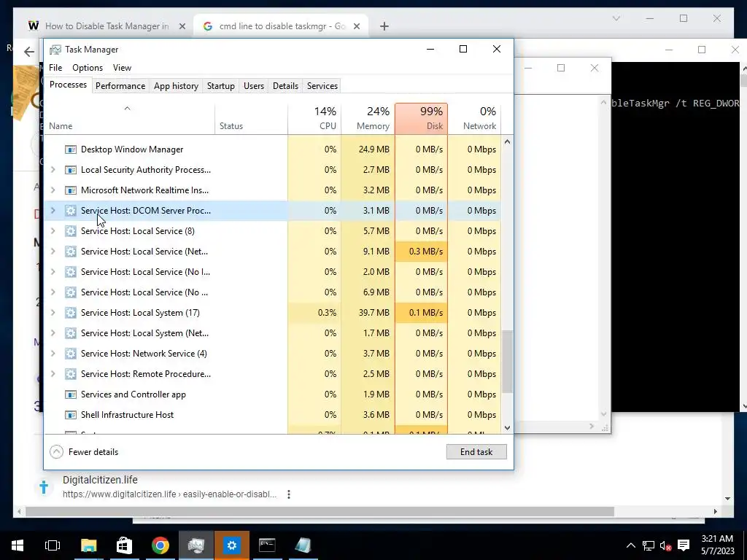Image resolution: width=747 pixels, height=560 pixels.
Task: Switch to the Performance tab
Action: [120, 86]
